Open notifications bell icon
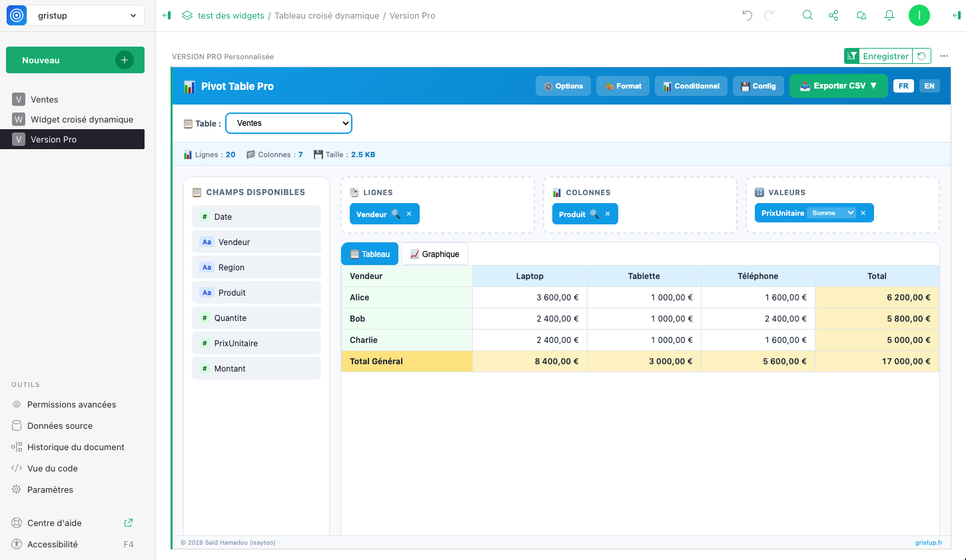 click(x=889, y=15)
